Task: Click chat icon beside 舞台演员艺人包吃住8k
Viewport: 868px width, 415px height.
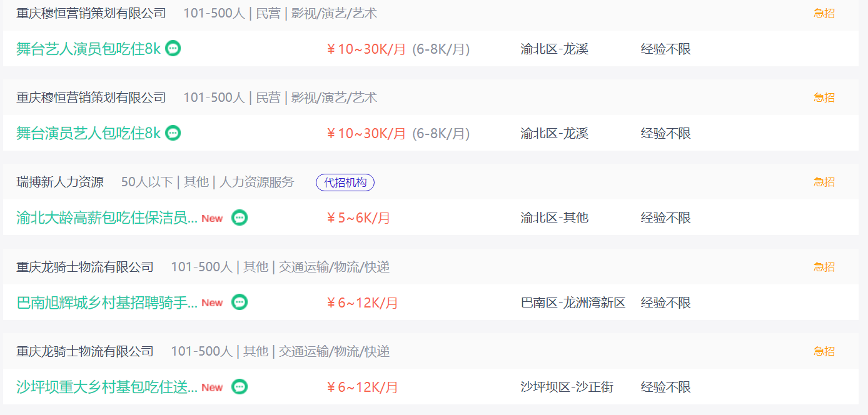Action: tap(173, 132)
